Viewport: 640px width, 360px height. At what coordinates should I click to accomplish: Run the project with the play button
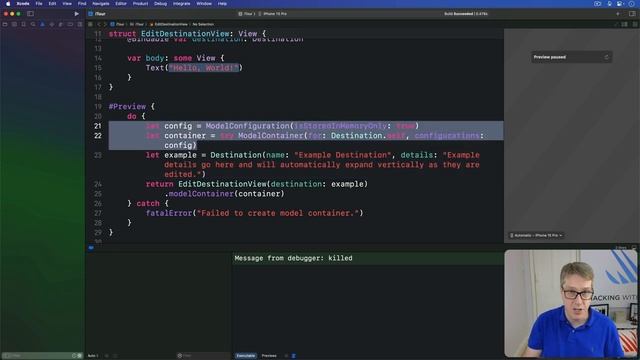(x=76, y=13)
